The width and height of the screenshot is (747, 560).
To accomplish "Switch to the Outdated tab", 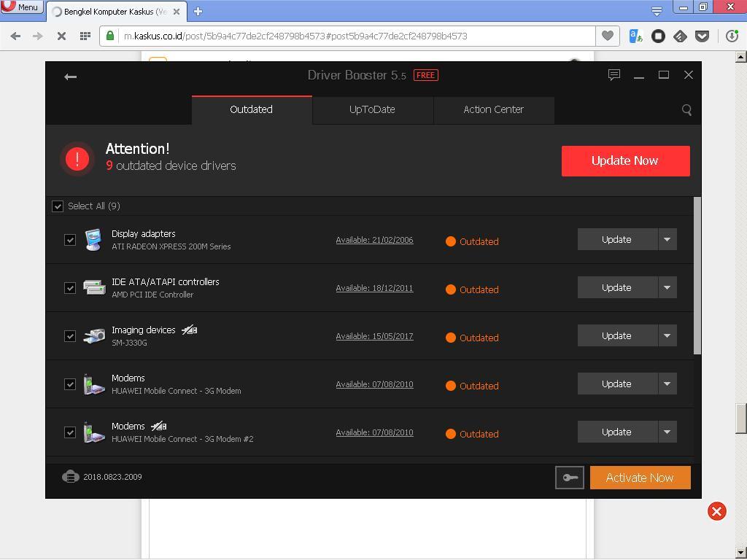I will click(x=252, y=109).
